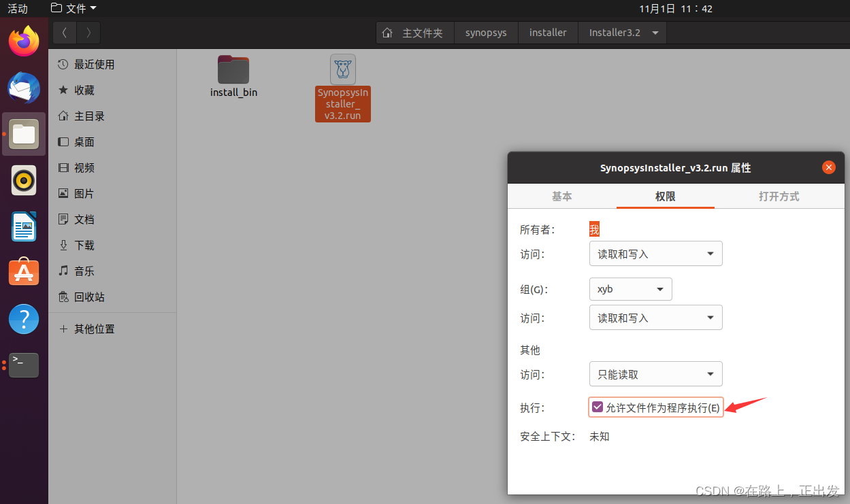Click 活动 Activities in top bar
Screen dimensions: 850x504
(18, 8)
